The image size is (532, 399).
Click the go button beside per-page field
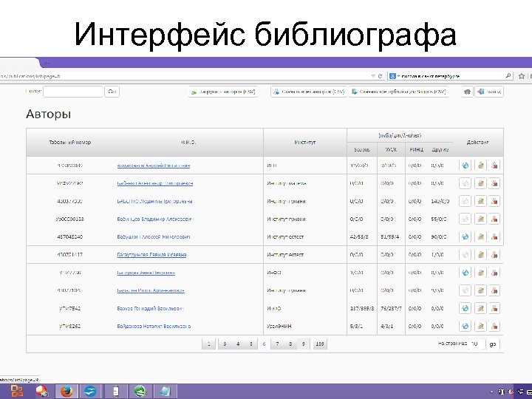[x=493, y=344]
